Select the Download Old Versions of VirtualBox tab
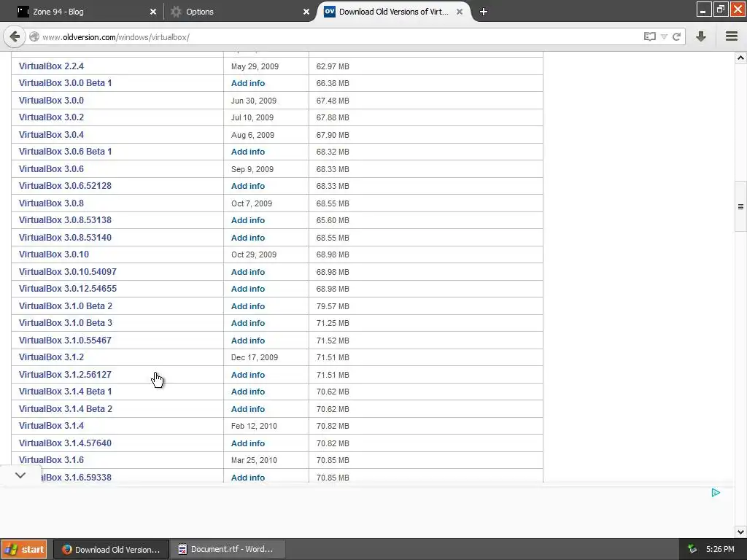Viewport: 747px width, 560px height. pos(393,12)
